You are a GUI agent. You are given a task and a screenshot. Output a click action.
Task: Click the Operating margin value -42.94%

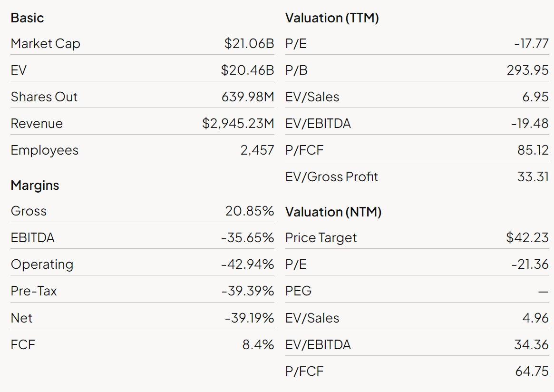[x=247, y=265]
